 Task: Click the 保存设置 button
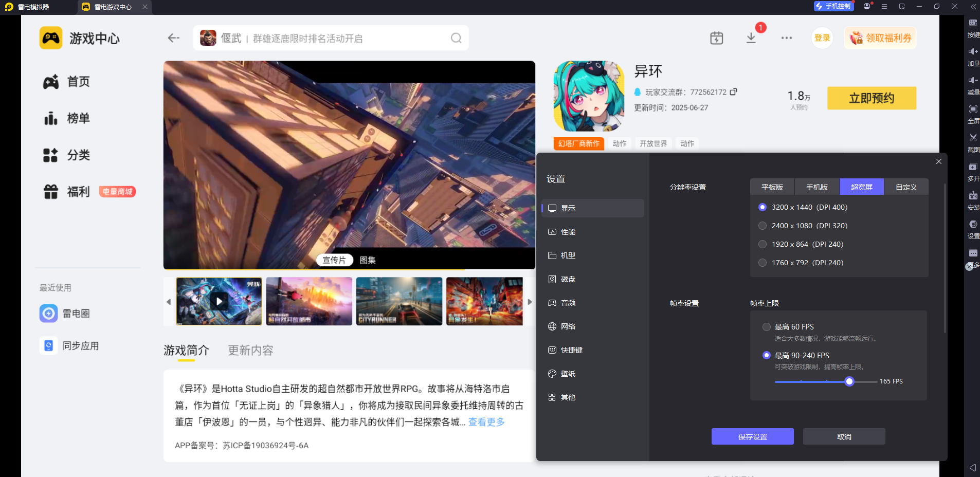[752, 436]
